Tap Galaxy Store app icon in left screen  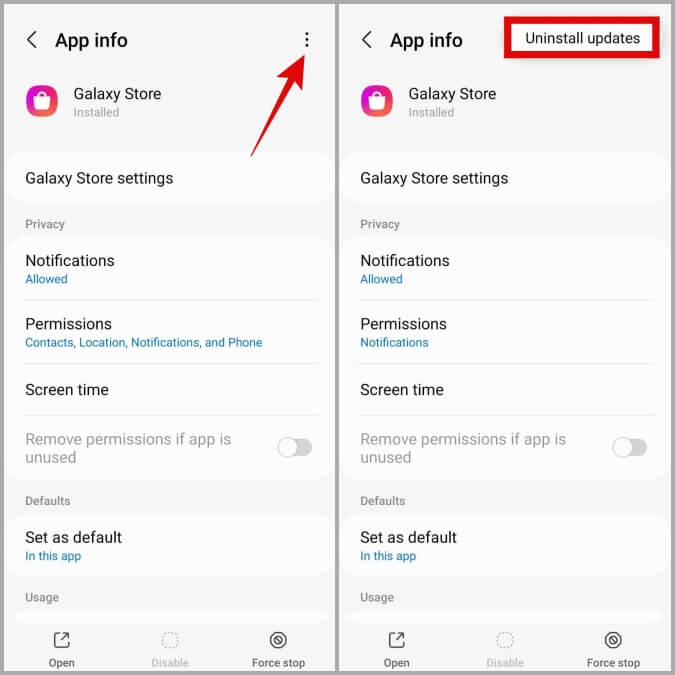pyautogui.click(x=42, y=101)
